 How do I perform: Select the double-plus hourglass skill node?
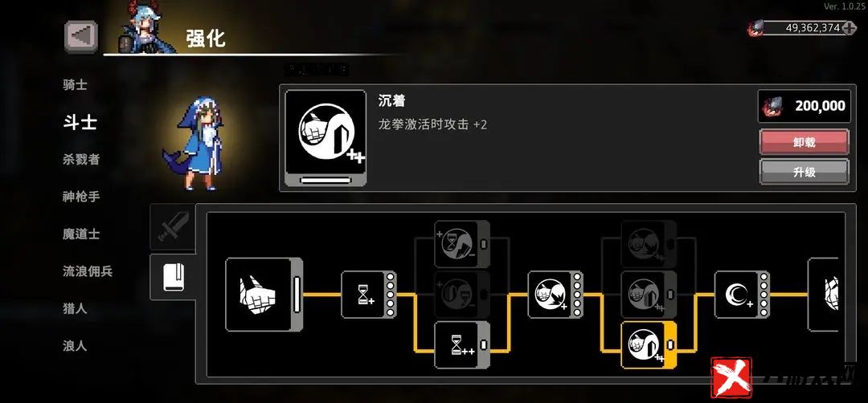[x=462, y=345]
